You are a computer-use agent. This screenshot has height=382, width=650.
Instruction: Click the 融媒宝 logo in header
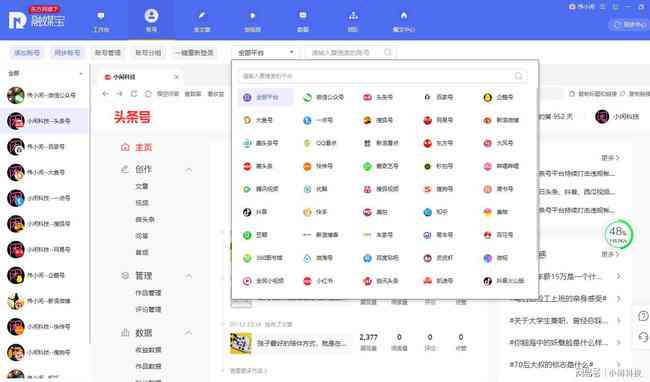coord(37,20)
